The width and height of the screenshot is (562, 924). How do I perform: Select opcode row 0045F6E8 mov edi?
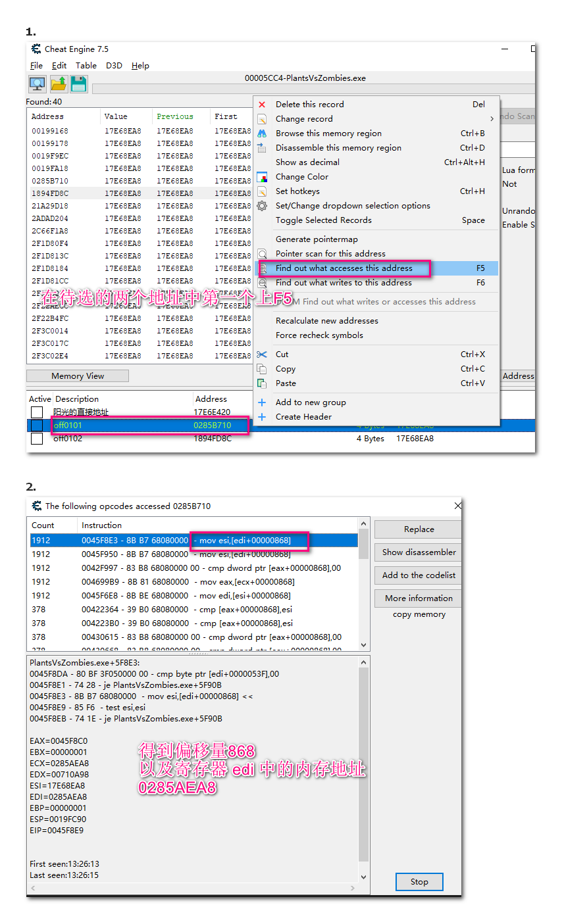point(193,596)
